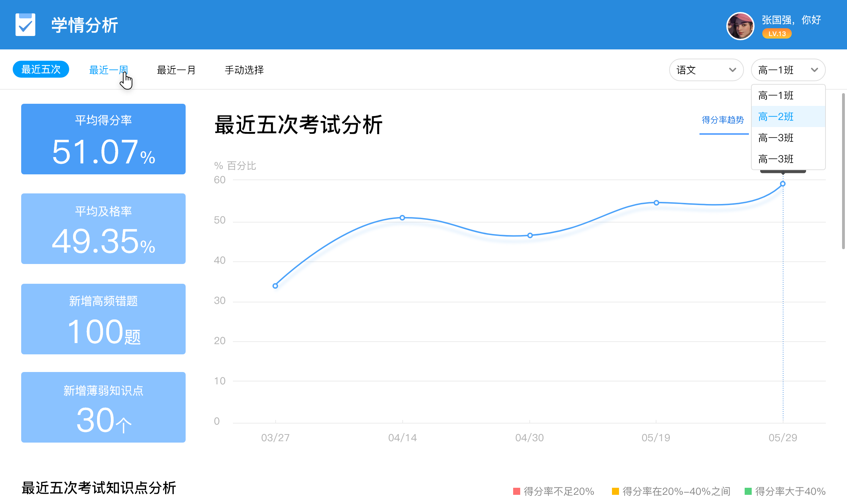Viewport: 847px width, 504px height.
Task: Click the 平均得分率 51.07% card
Action: point(103,139)
